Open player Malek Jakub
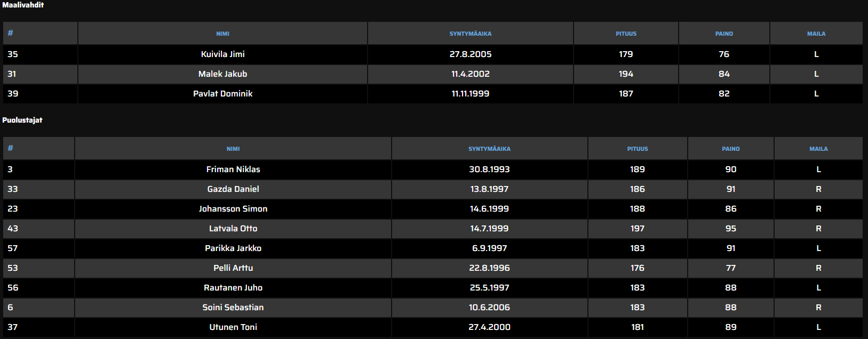 pyautogui.click(x=222, y=74)
